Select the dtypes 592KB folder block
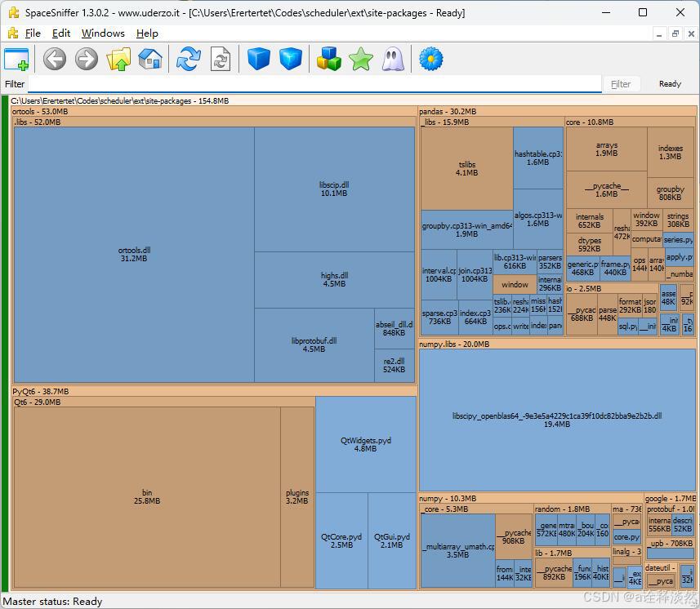The width and height of the screenshot is (700, 609). tap(589, 244)
